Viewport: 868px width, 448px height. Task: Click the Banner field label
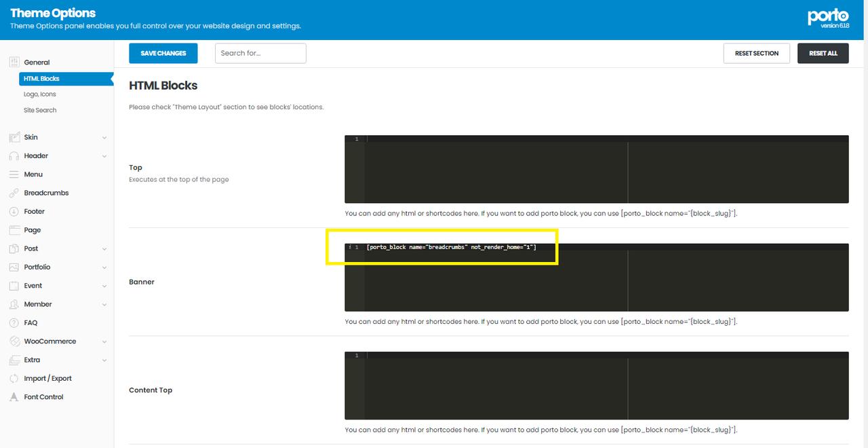[142, 282]
